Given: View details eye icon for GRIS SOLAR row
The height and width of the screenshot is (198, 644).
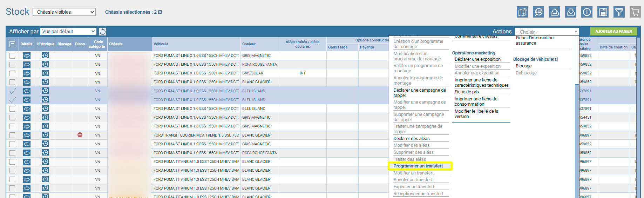Looking at the screenshot, I should pos(27,73).
